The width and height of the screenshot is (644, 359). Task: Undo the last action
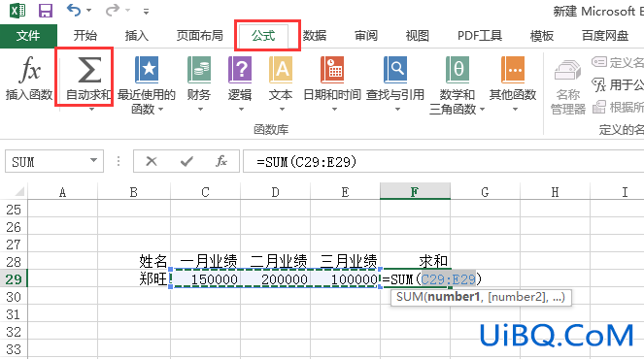(x=74, y=10)
